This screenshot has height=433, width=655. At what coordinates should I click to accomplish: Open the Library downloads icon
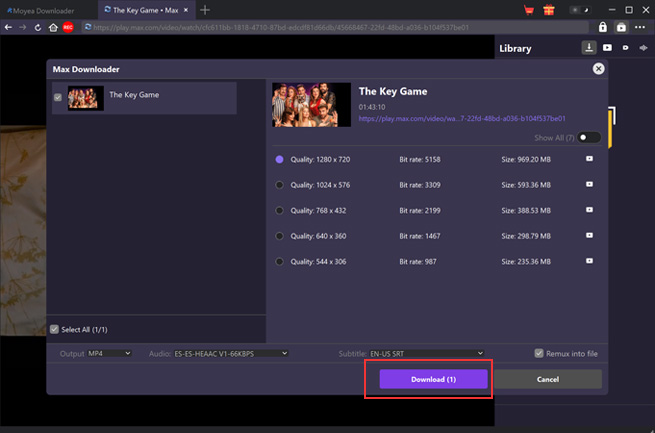589,48
